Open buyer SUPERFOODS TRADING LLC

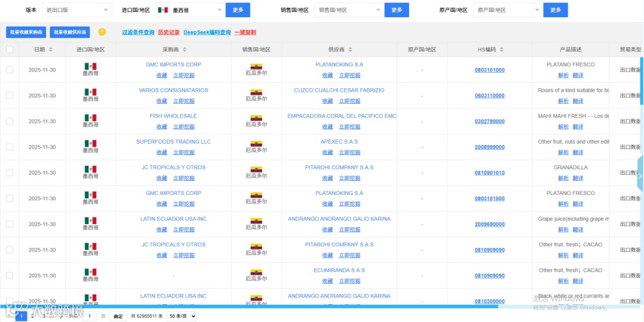click(x=174, y=142)
